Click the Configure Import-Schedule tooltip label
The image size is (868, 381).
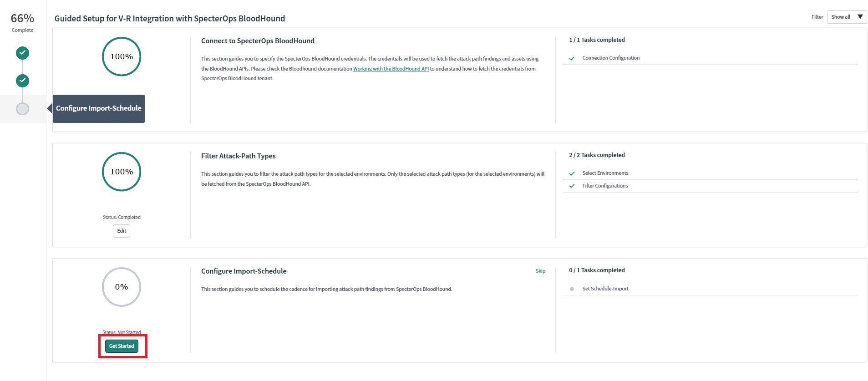[99, 108]
